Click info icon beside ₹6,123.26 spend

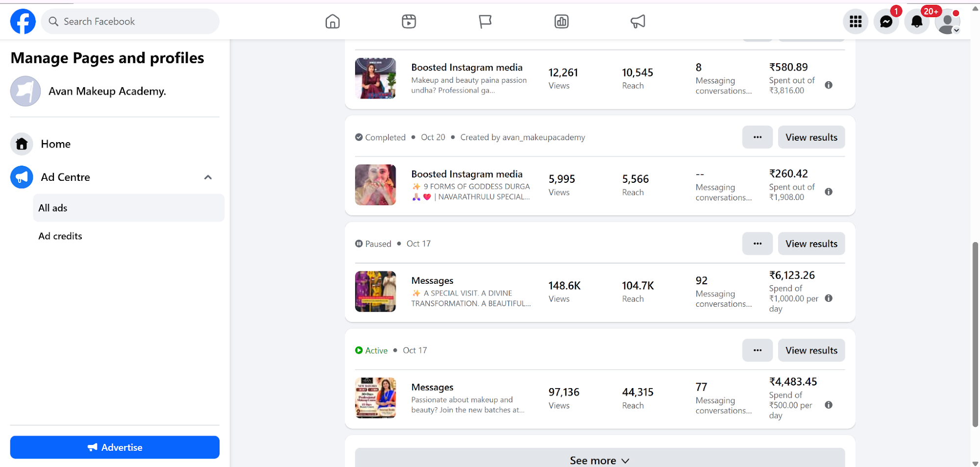pos(829,298)
